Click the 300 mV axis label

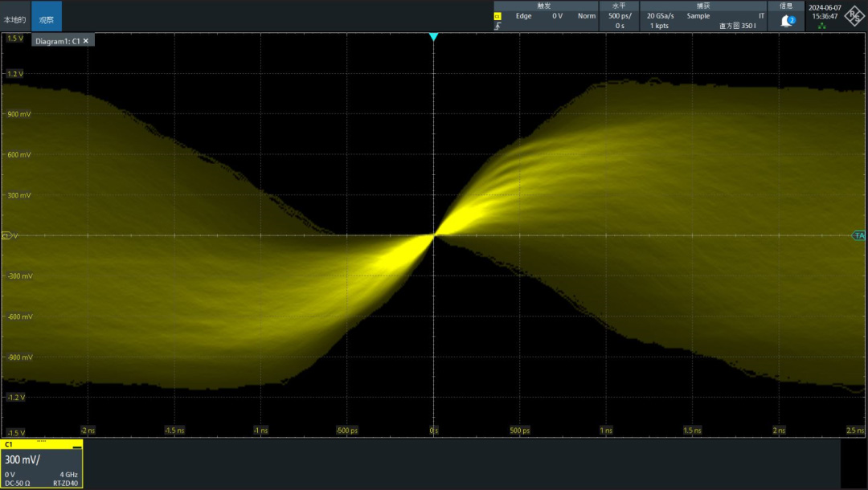[18, 195]
